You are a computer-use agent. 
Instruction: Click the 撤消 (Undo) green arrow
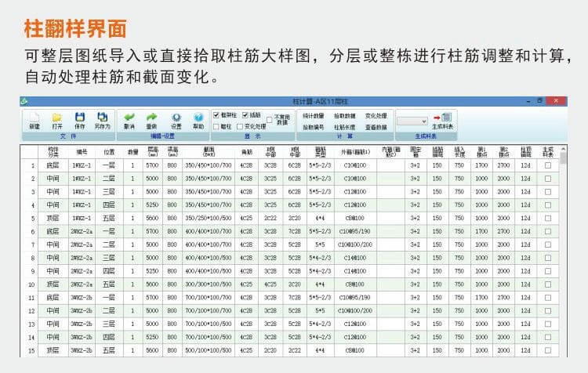point(129,118)
